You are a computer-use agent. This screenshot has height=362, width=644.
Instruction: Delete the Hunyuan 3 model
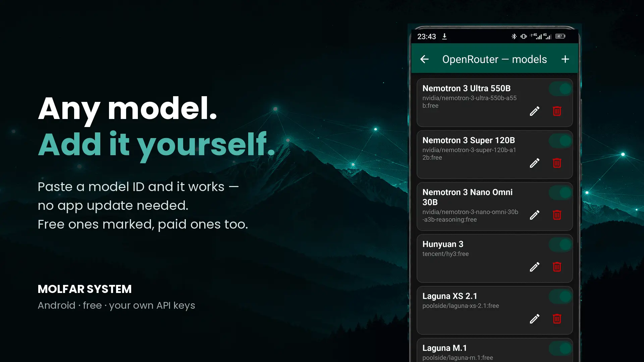click(x=557, y=267)
